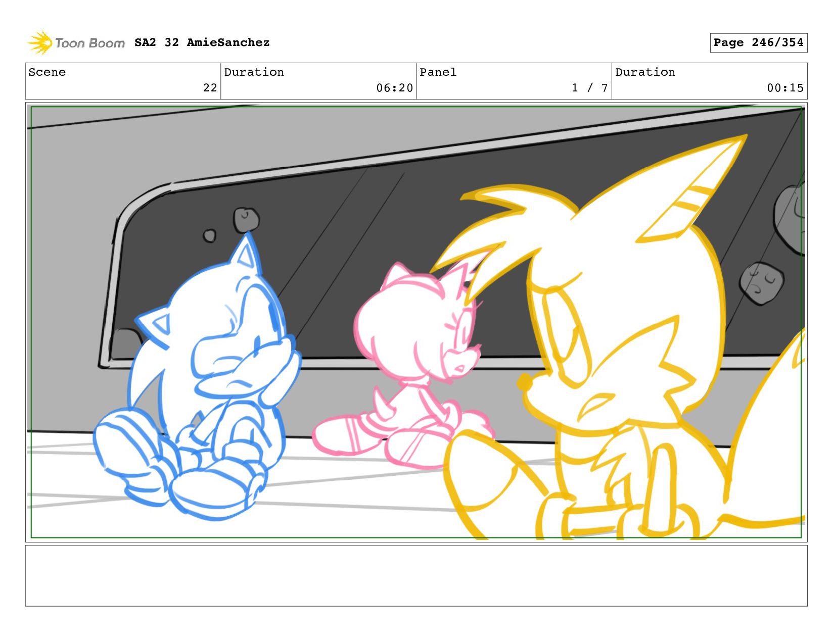
Task: Select scene number '22'
Action: [x=210, y=88]
